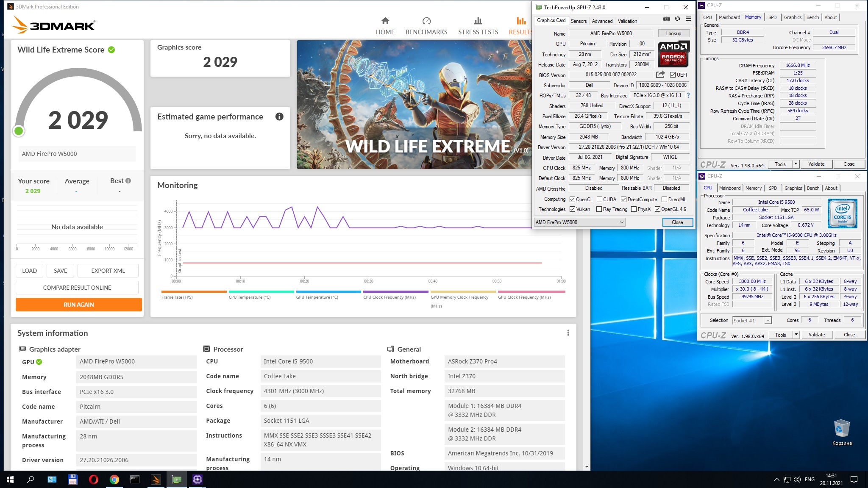
Task: Click COMPARE RESULT ONLINE button
Action: (77, 288)
